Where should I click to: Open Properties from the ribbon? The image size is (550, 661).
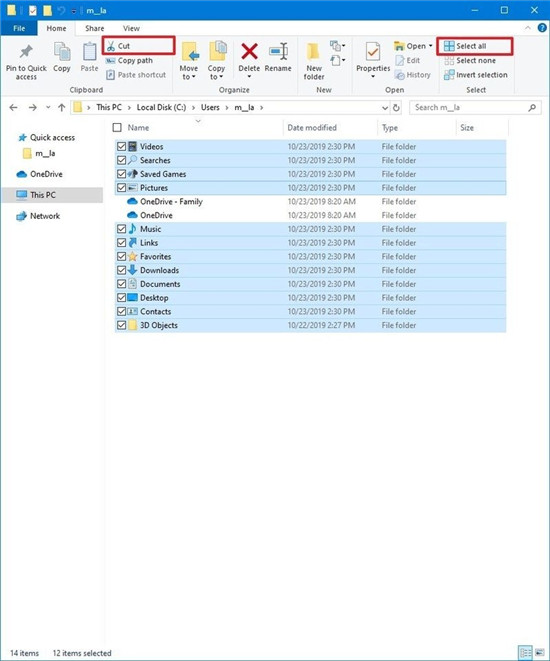pos(373,59)
